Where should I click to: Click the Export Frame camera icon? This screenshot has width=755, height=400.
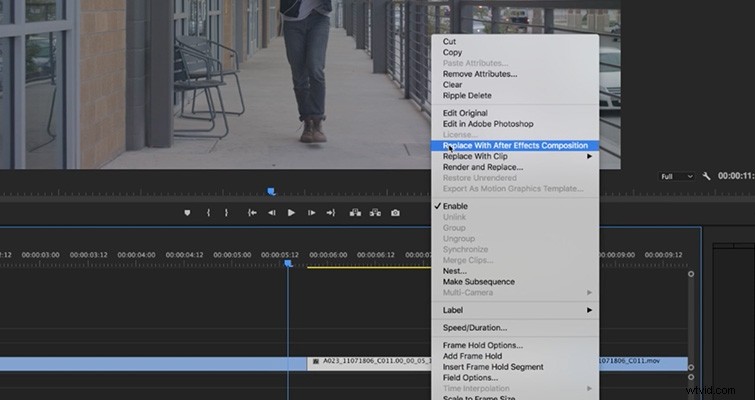[x=395, y=213]
